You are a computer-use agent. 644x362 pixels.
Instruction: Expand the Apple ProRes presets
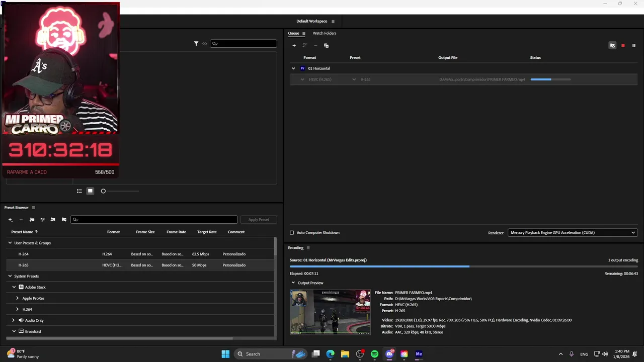18,298
